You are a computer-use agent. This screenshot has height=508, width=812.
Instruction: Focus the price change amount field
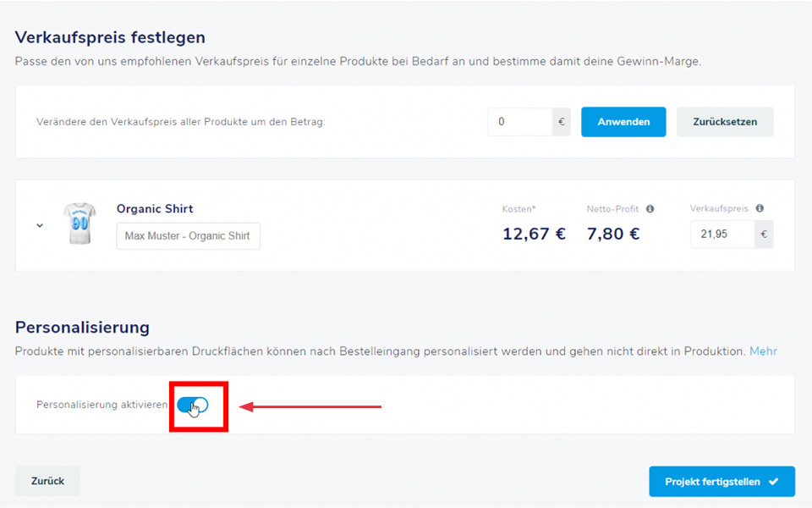click(519, 122)
